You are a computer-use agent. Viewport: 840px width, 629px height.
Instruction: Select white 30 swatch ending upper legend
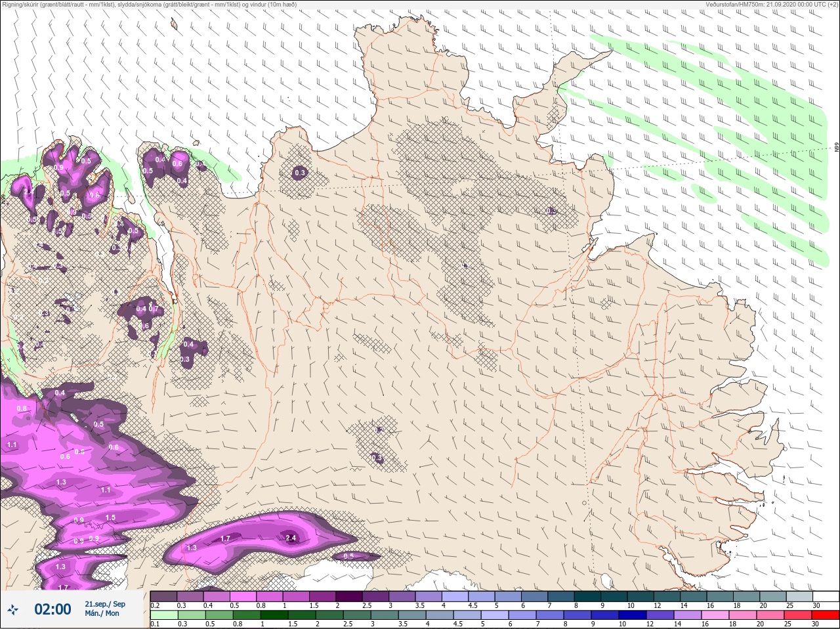coord(826,596)
